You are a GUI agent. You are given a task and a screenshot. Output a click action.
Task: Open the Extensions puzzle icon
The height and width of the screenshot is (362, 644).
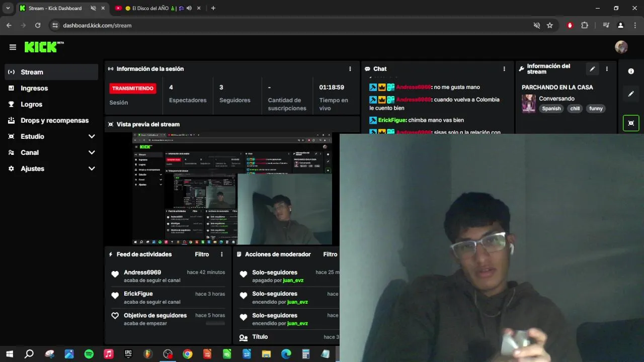click(x=585, y=25)
